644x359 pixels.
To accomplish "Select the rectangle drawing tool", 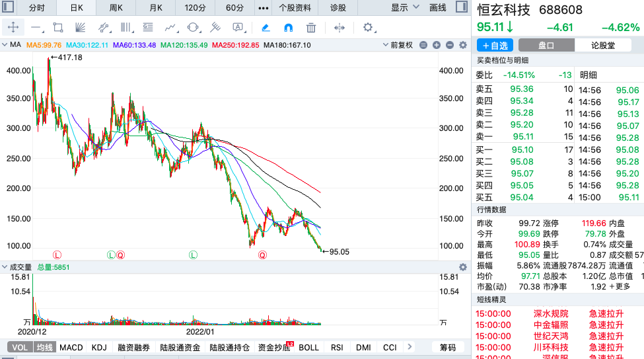I will (58, 28).
